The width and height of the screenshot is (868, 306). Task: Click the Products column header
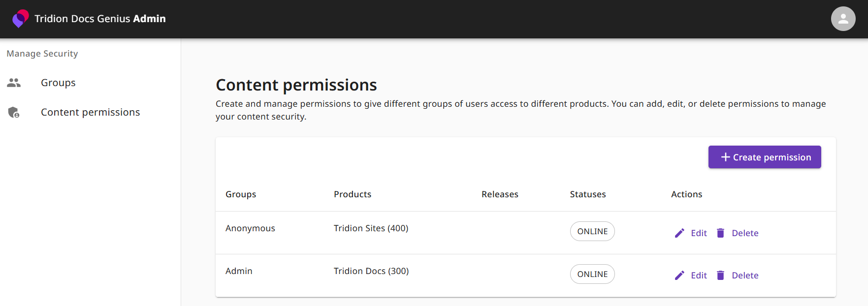pos(353,194)
